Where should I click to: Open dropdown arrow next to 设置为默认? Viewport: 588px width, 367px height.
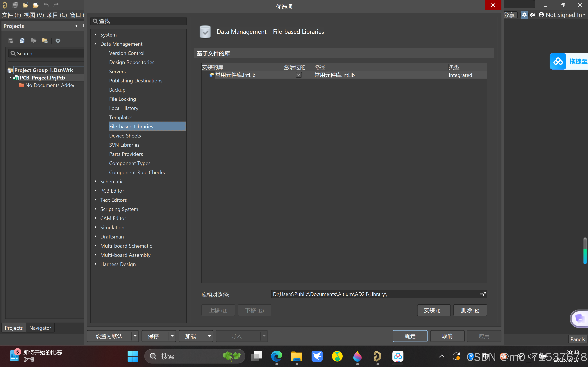(x=135, y=336)
